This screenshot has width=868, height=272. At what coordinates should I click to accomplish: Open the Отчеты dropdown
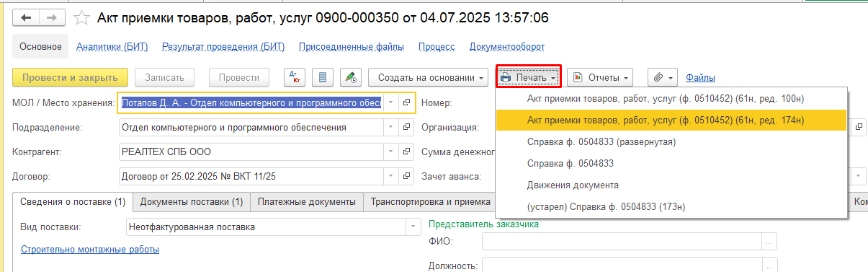point(599,77)
